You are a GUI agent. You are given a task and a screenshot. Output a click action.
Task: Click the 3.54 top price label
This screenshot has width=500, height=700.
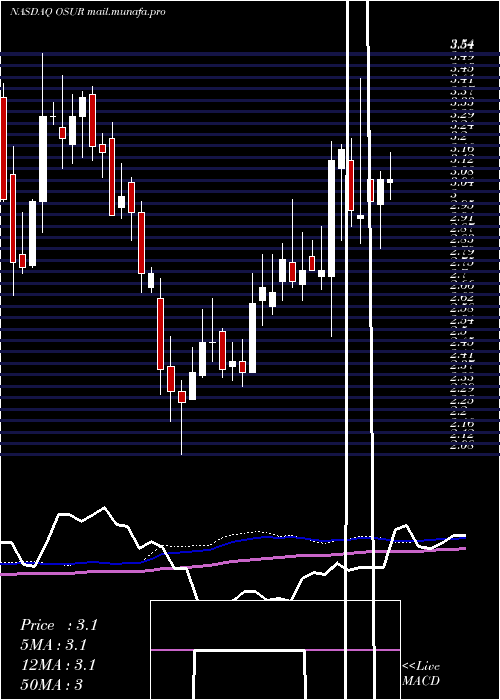[x=462, y=44]
